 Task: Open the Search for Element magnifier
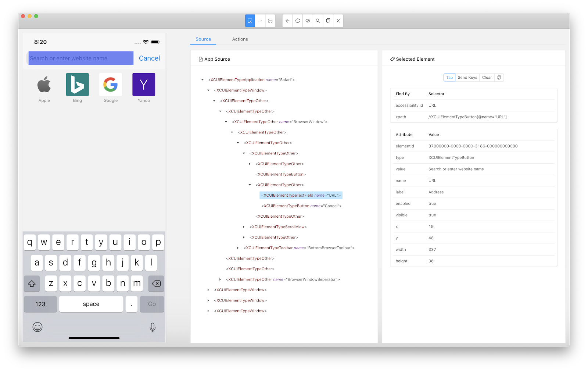tap(318, 21)
